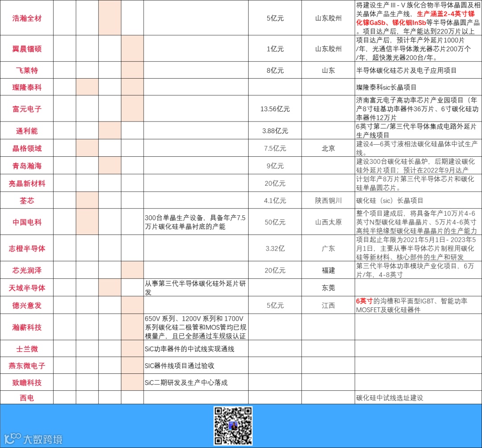Select the company name 志橙半导体
482x448 pixels.
click(27, 248)
